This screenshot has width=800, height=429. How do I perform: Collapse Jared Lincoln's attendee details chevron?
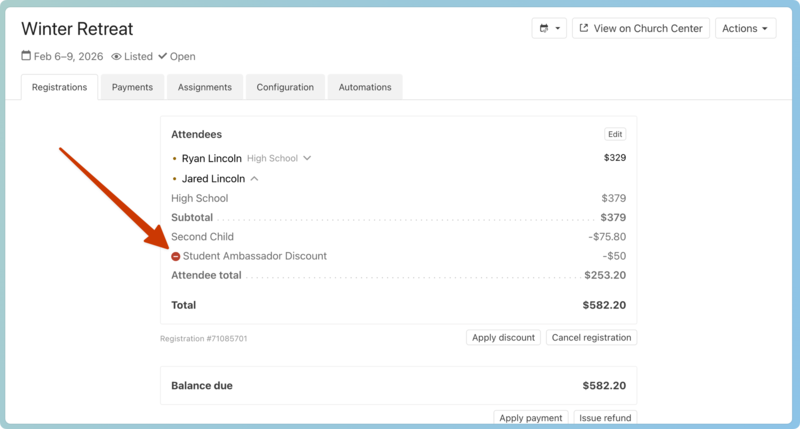[x=254, y=179]
